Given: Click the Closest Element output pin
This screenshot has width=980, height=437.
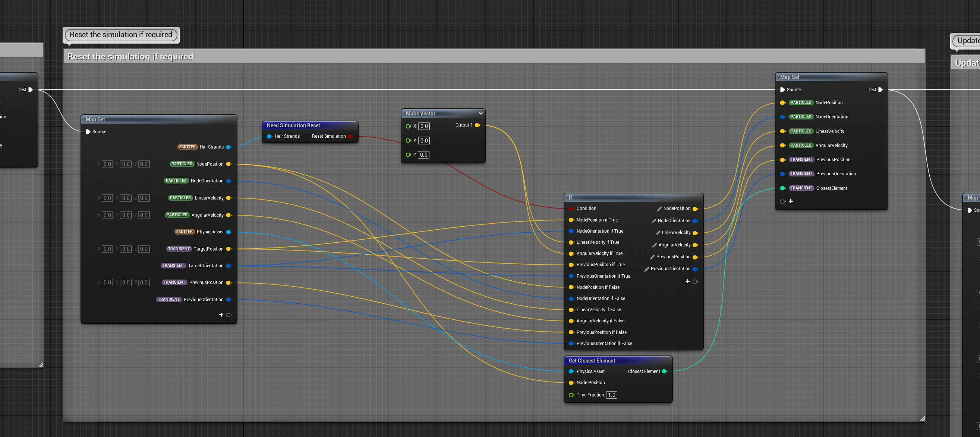Looking at the screenshot, I should click(664, 371).
